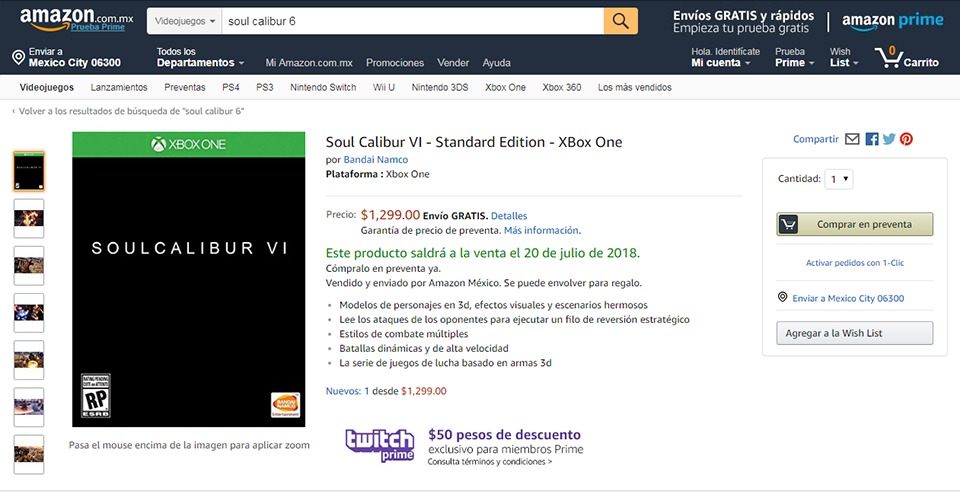Expand the Cantidad quantity selector
The width and height of the screenshot is (960, 492).
pyautogui.click(x=838, y=179)
